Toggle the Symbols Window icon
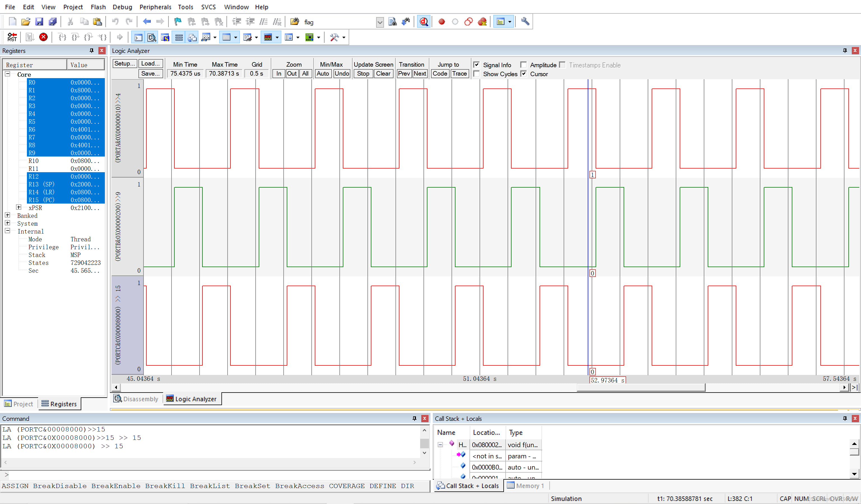This screenshot has height=504, width=861. 165,37
